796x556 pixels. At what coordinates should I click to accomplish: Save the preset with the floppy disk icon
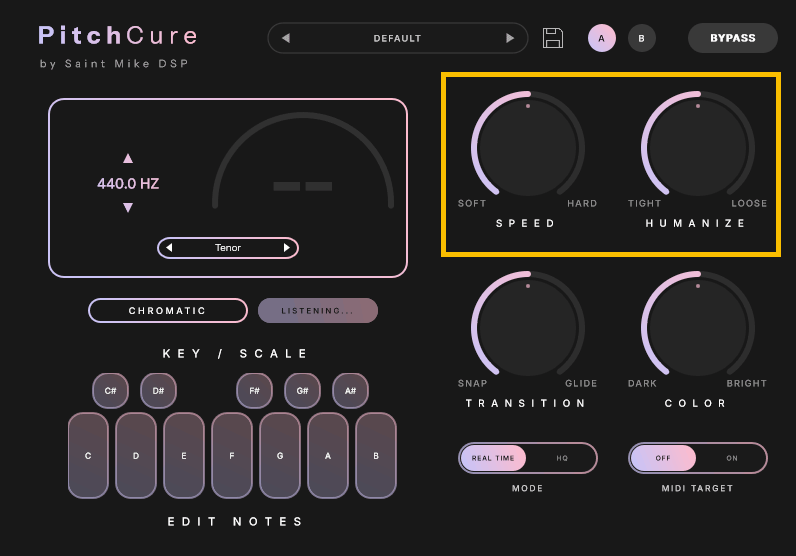click(x=553, y=38)
